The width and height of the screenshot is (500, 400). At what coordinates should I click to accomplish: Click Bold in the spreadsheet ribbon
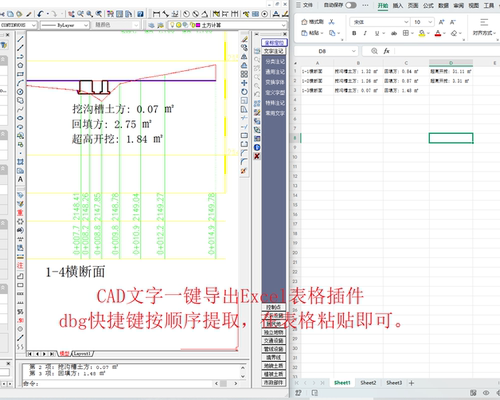[x=354, y=33]
